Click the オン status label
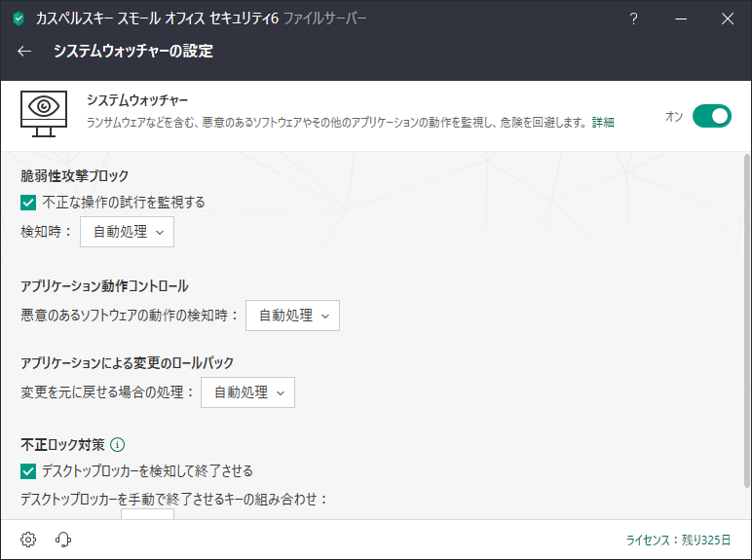 [x=674, y=116]
